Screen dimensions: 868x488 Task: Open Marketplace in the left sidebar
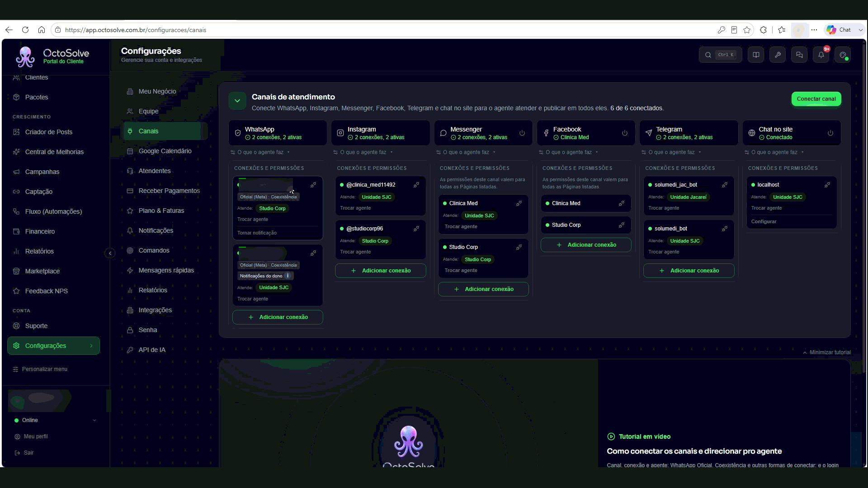point(42,271)
